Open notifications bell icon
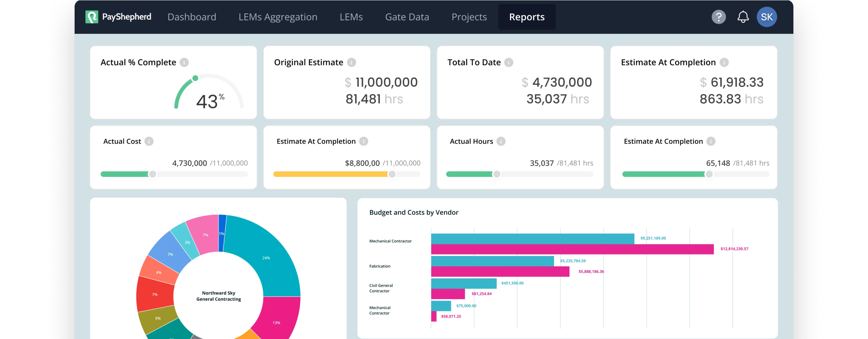 [743, 17]
